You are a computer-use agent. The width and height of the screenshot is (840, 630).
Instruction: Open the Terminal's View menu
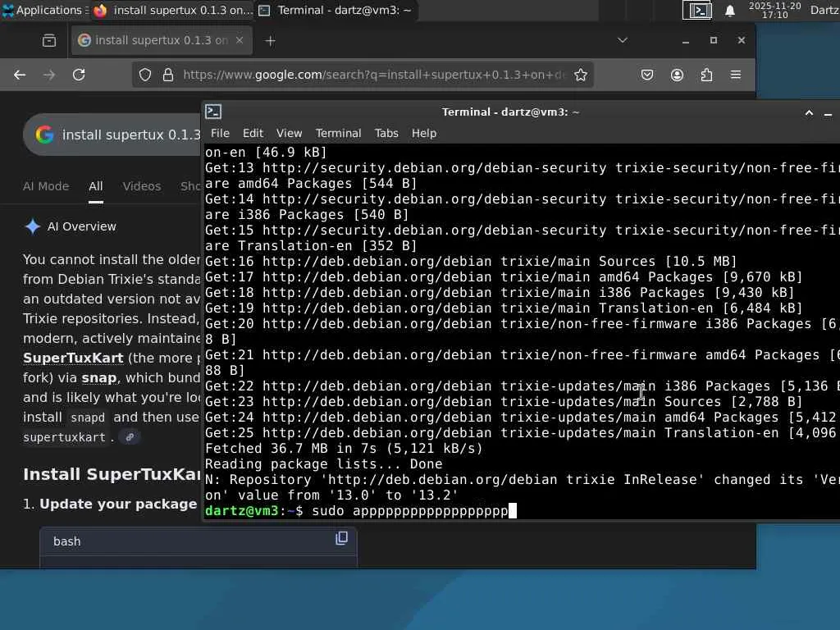click(290, 133)
